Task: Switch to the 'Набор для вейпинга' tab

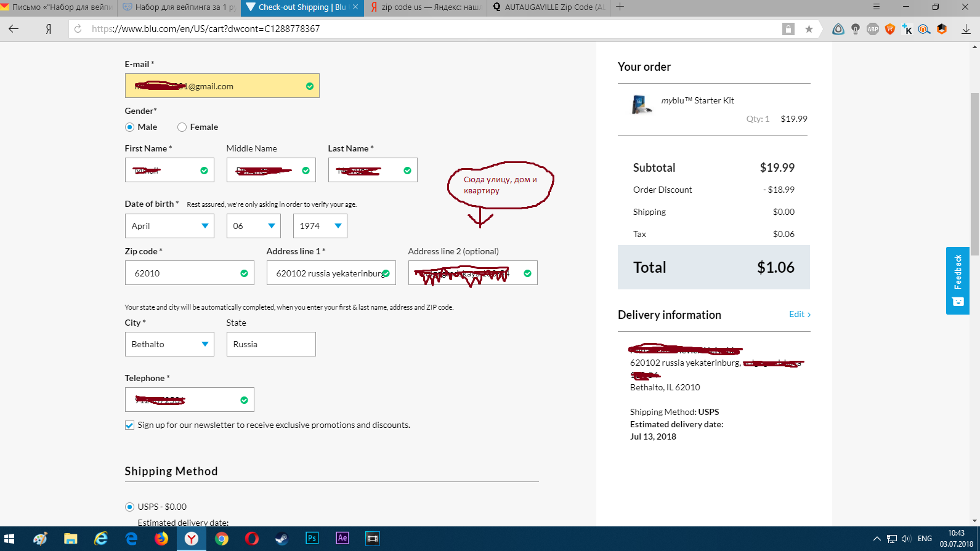Action: click(179, 7)
